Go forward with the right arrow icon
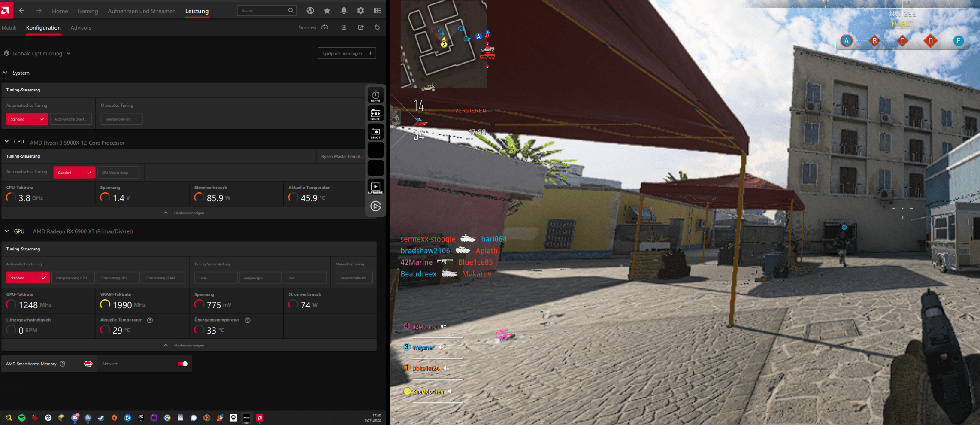Image resolution: width=980 pixels, height=425 pixels. click(x=39, y=11)
